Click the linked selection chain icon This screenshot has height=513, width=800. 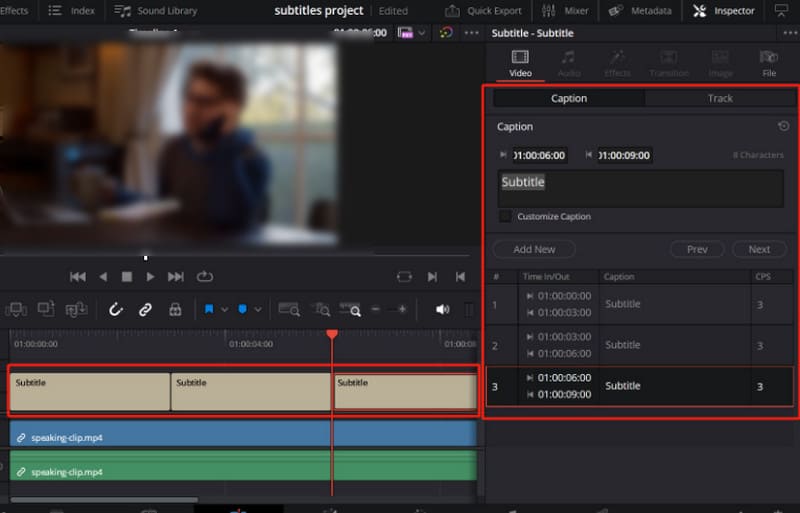point(145,310)
